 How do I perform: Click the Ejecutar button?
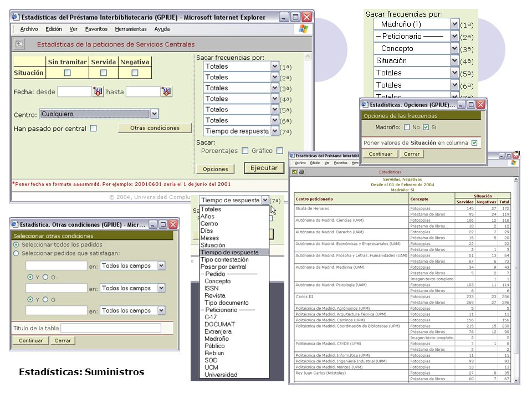[x=264, y=168]
